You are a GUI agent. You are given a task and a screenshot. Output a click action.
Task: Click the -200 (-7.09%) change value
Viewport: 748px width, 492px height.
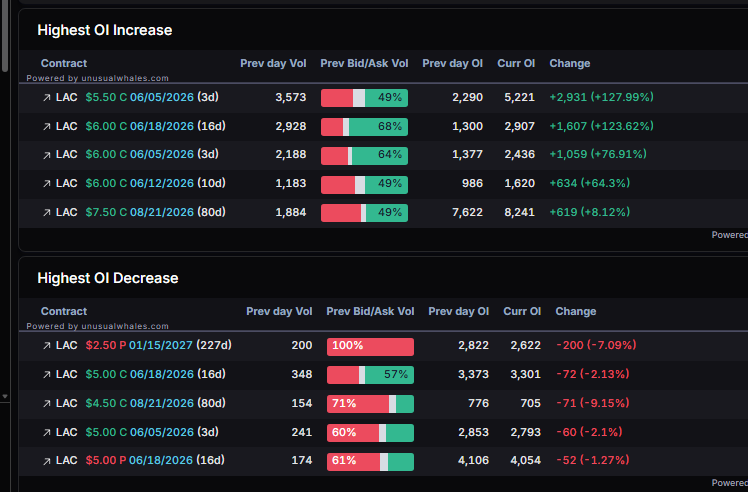[596, 345]
